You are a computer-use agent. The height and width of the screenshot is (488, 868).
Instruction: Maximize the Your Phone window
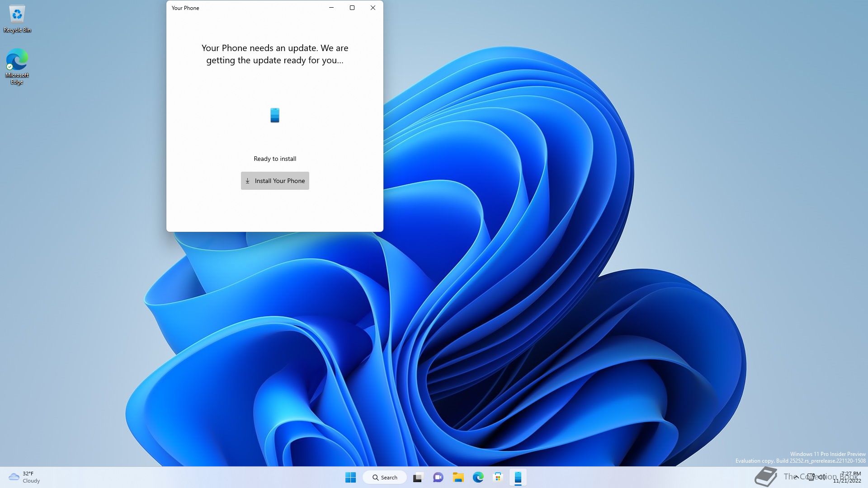point(352,8)
